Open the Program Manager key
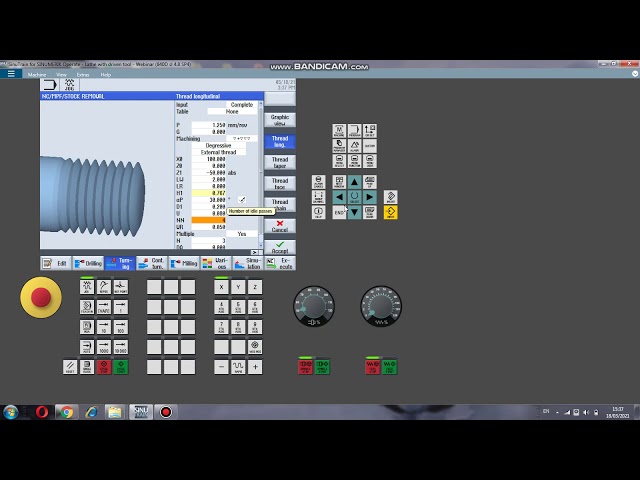This screenshot has width=640, height=480. pos(339,146)
